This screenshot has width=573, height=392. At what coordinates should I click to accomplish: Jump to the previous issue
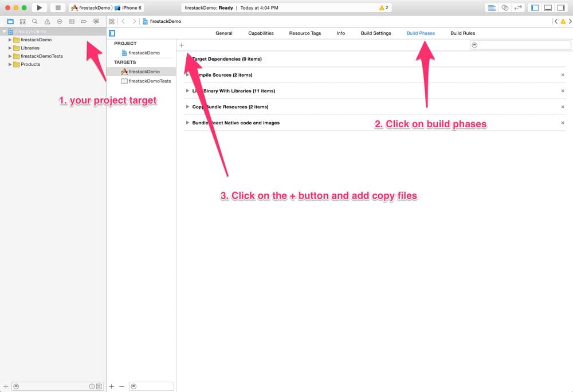click(x=556, y=22)
